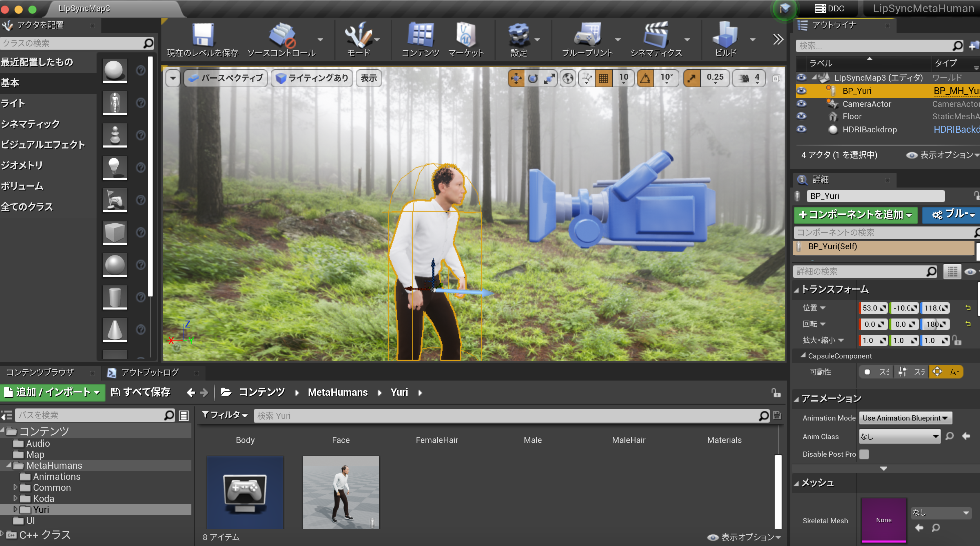Switch to the Output Log tab

point(149,372)
